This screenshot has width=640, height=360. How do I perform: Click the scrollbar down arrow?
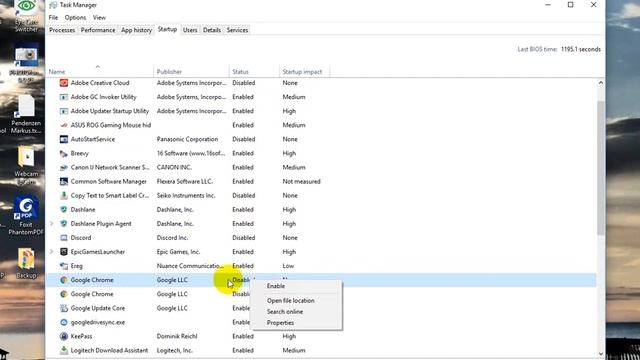point(601,354)
